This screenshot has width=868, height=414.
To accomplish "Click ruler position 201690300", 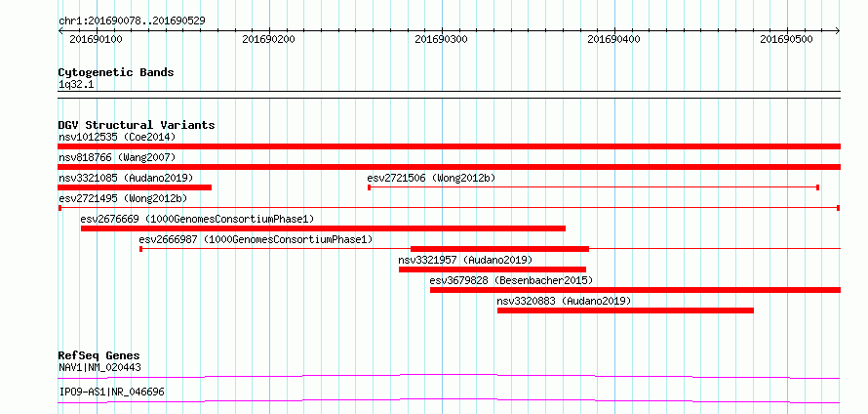I will click(x=442, y=39).
